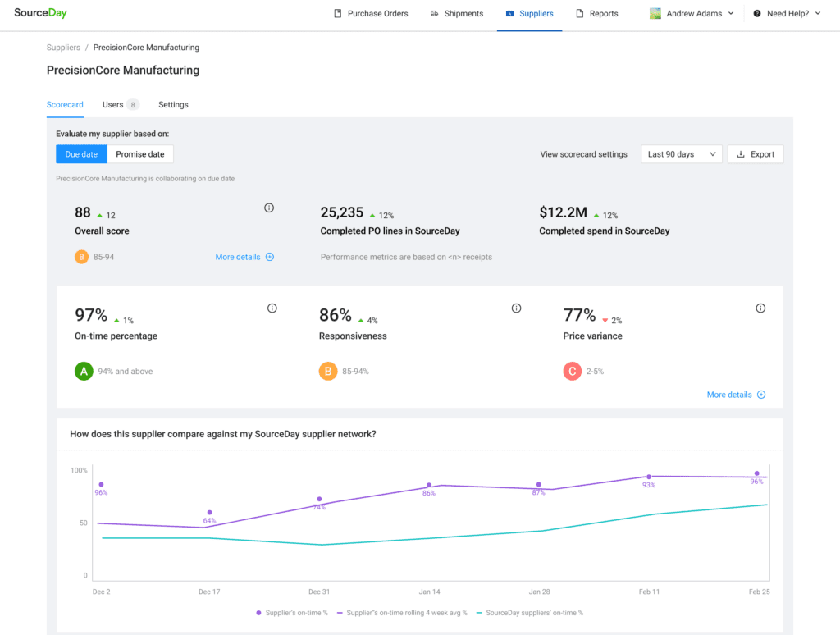This screenshot has height=635, width=840.
Task: Select the Due date evaluation option
Action: [x=81, y=153]
